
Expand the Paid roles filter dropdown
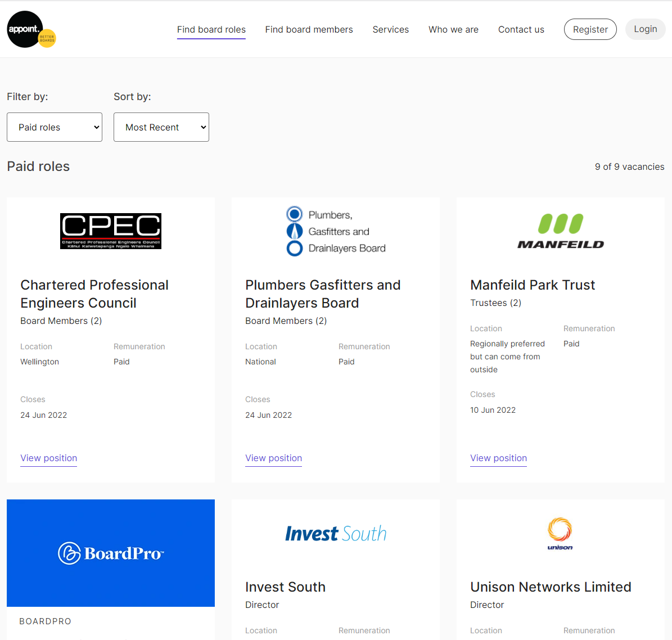pyautogui.click(x=55, y=127)
